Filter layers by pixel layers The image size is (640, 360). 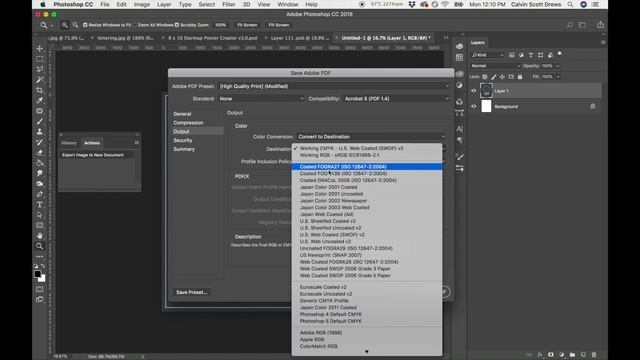[511, 55]
